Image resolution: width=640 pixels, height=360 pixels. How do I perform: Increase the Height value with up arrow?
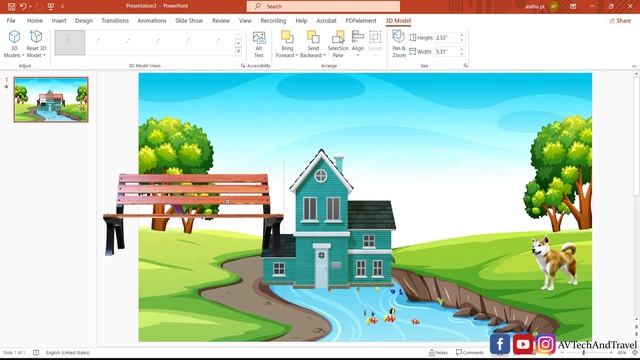click(462, 36)
